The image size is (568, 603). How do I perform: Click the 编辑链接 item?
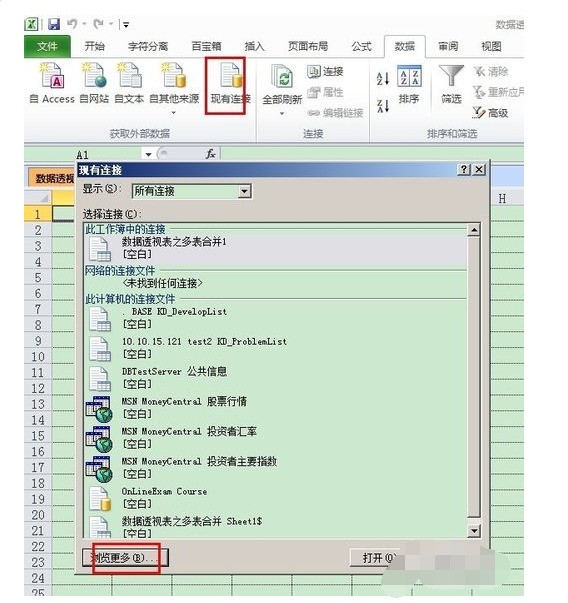pyautogui.click(x=335, y=113)
